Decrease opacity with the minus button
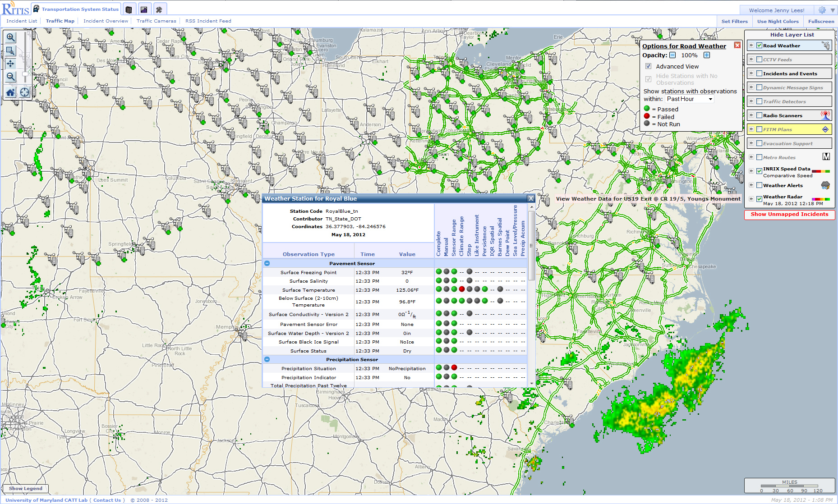Image resolution: width=838 pixels, height=504 pixels. point(672,55)
